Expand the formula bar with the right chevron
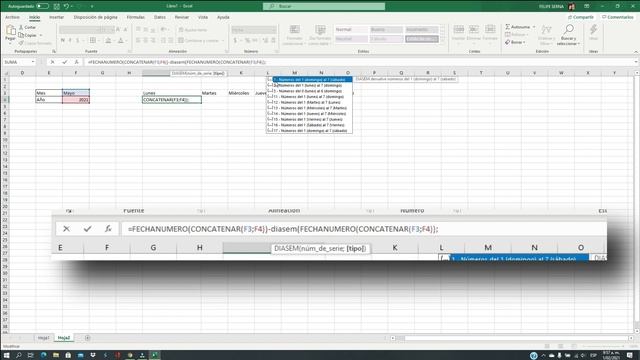 pyautogui.click(x=636, y=62)
